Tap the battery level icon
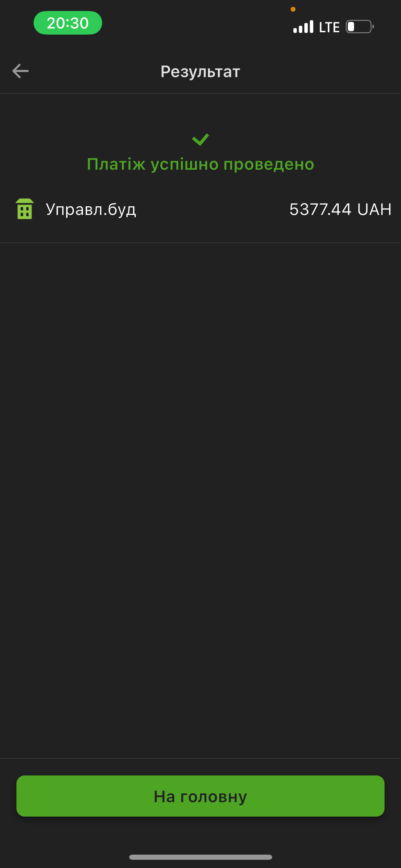Viewport: 401px width, 868px height. 360,27
